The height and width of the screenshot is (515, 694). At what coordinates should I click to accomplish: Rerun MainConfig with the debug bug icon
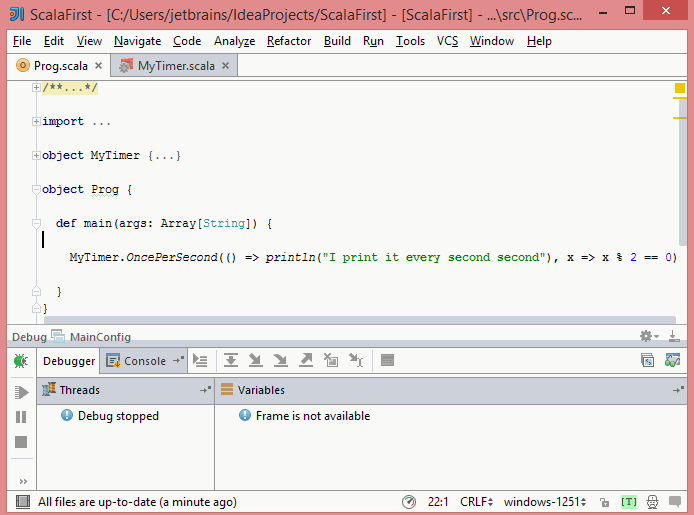click(21, 361)
